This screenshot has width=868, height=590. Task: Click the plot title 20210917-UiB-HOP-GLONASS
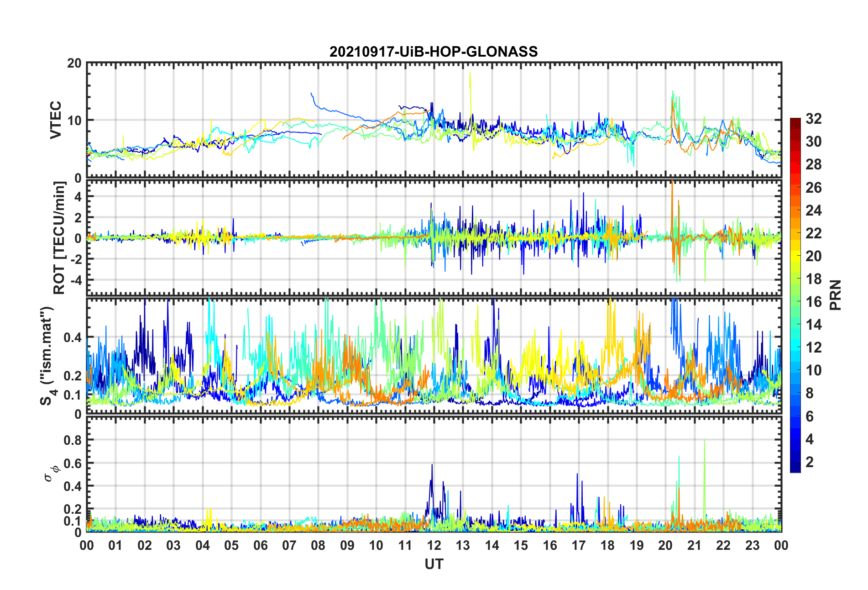pyautogui.click(x=434, y=52)
